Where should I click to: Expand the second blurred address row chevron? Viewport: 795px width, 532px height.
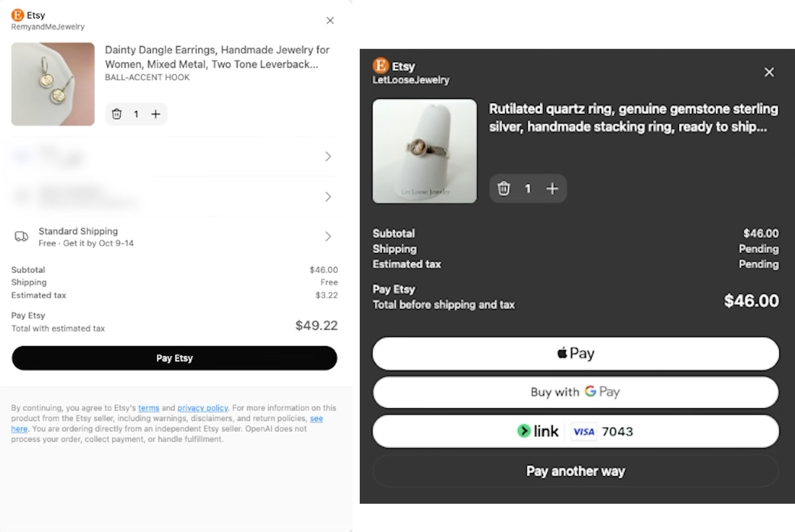pyautogui.click(x=328, y=197)
